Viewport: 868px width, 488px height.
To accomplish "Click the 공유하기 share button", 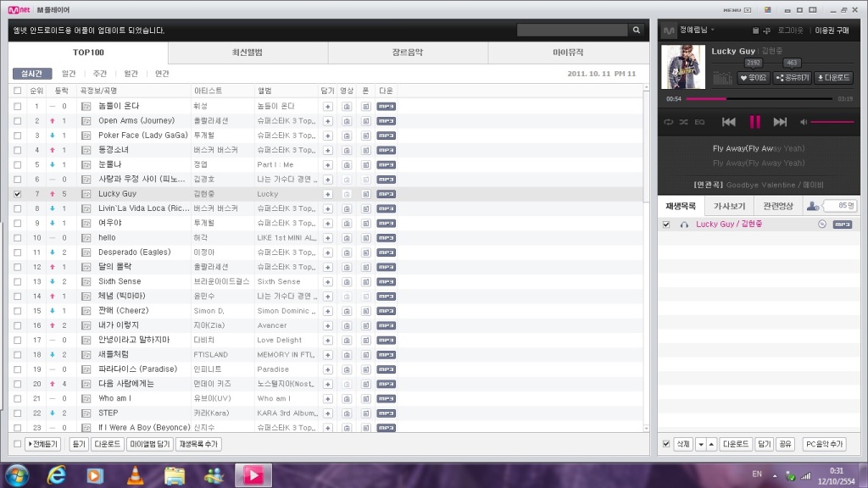I will (x=793, y=78).
